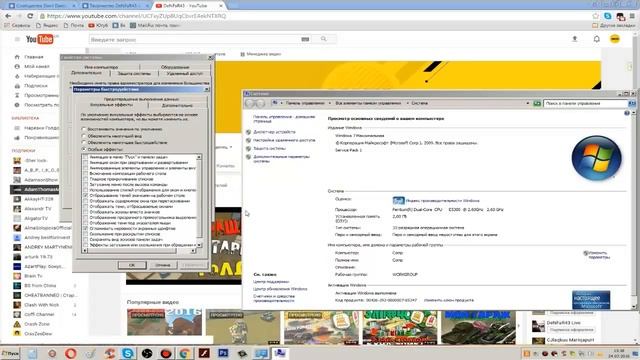This screenshot has width=640, height=360.
Task: Click the Windows Experience Index score badge
Action: pyautogui.click(x=398, y=200)
